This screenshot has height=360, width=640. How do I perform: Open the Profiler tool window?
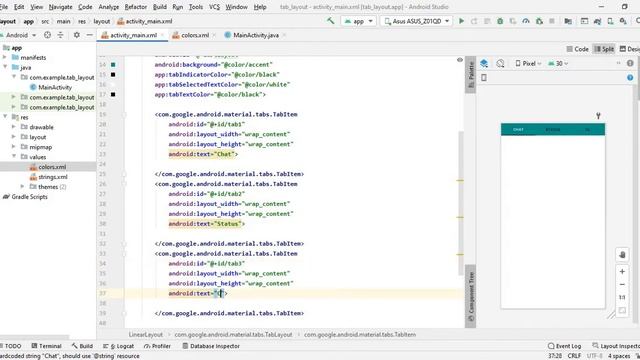coord(157,346)
